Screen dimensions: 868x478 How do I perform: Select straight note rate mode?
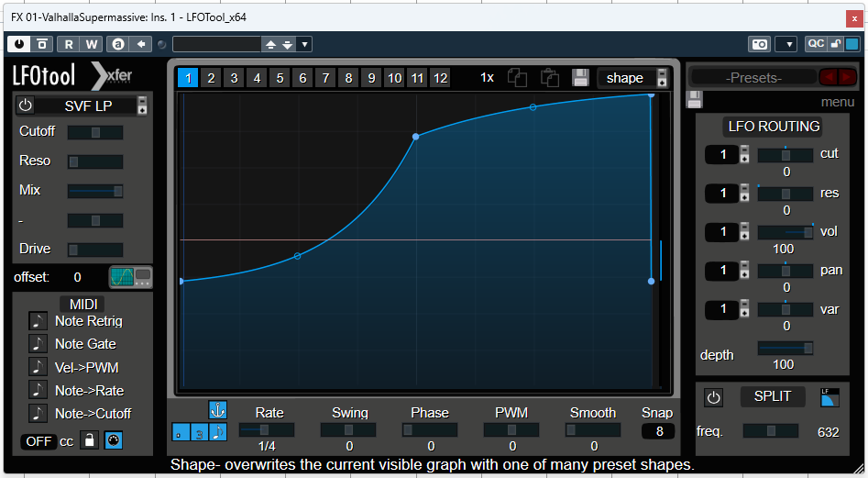click(x=218, y=432)
